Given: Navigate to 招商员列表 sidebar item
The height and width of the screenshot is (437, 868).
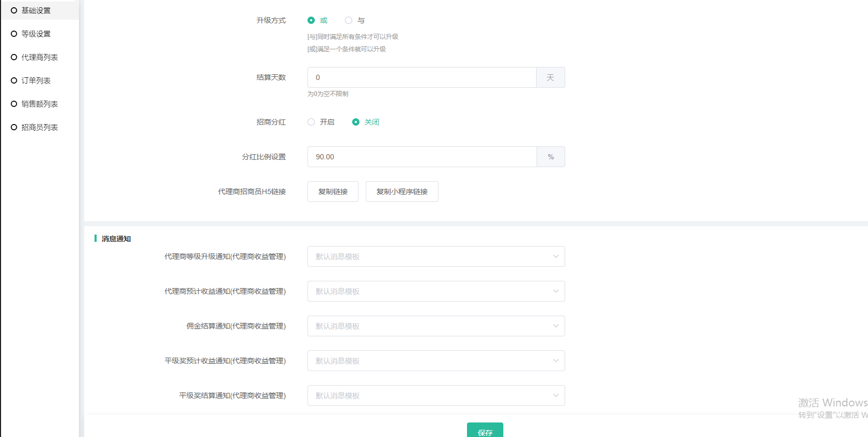Looking at the screenshot, I should [x=39, y=127].
